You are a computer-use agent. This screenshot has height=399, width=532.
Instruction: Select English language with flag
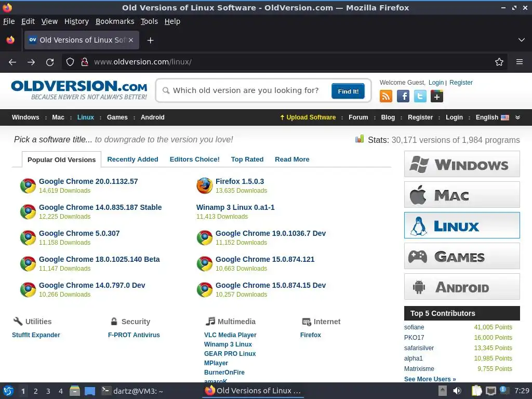[493, 117]
